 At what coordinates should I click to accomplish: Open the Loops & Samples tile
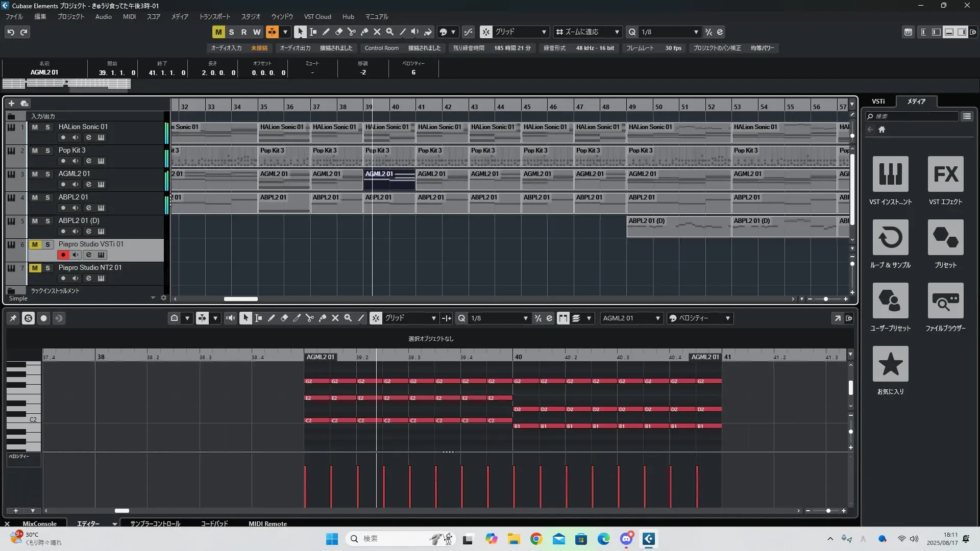click(890, 238)
